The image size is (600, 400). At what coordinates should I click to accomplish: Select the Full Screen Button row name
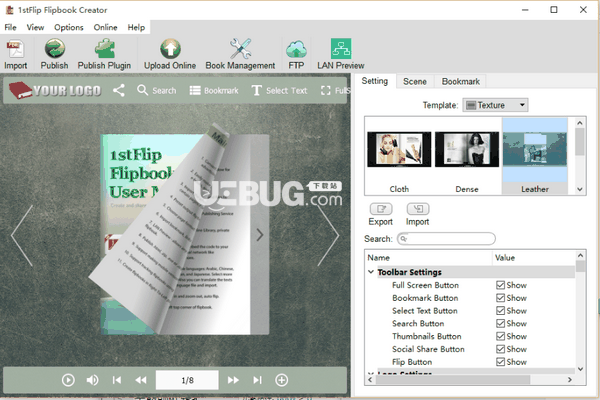click(425, 285)
